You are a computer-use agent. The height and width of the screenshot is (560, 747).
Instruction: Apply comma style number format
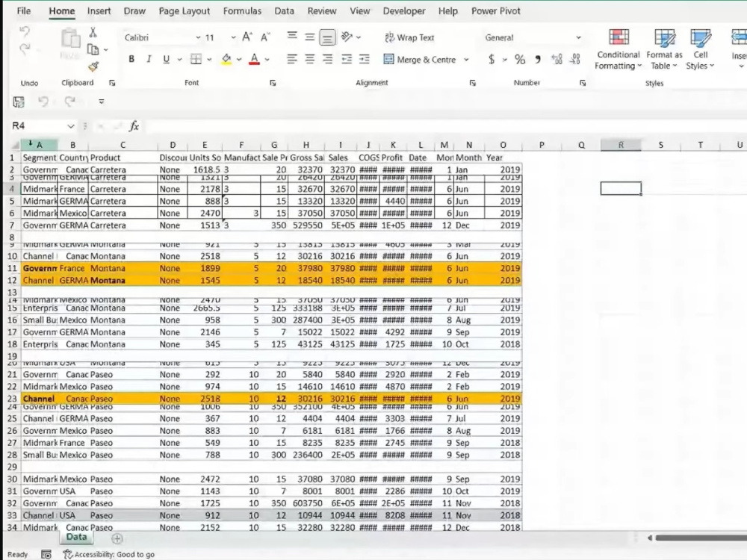point(538,59)
